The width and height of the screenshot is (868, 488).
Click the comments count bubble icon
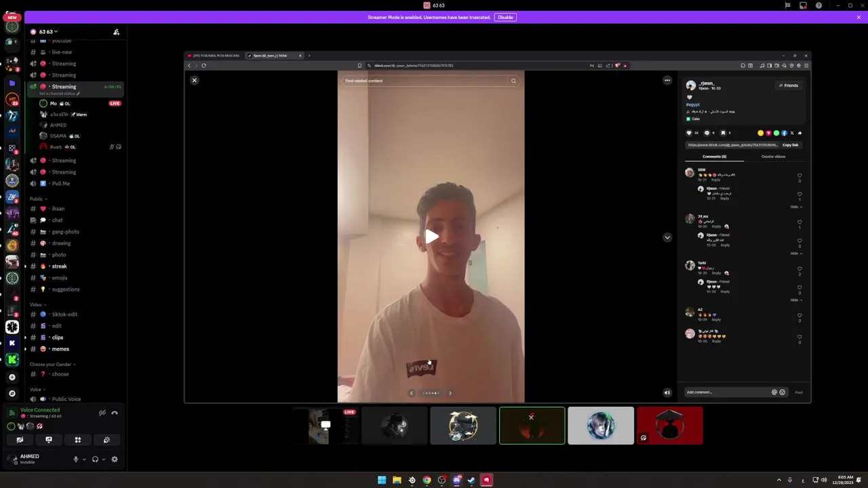[707, 133]
